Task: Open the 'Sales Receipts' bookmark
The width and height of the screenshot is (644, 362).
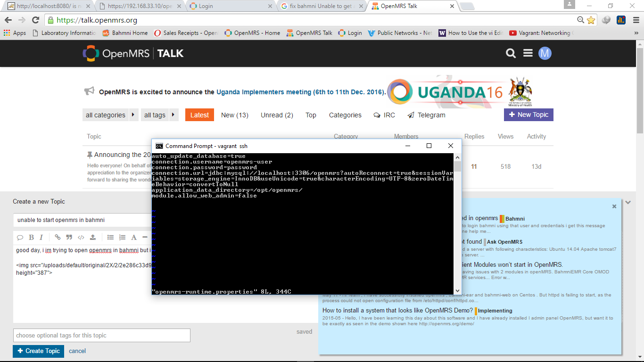Action: 186,33
